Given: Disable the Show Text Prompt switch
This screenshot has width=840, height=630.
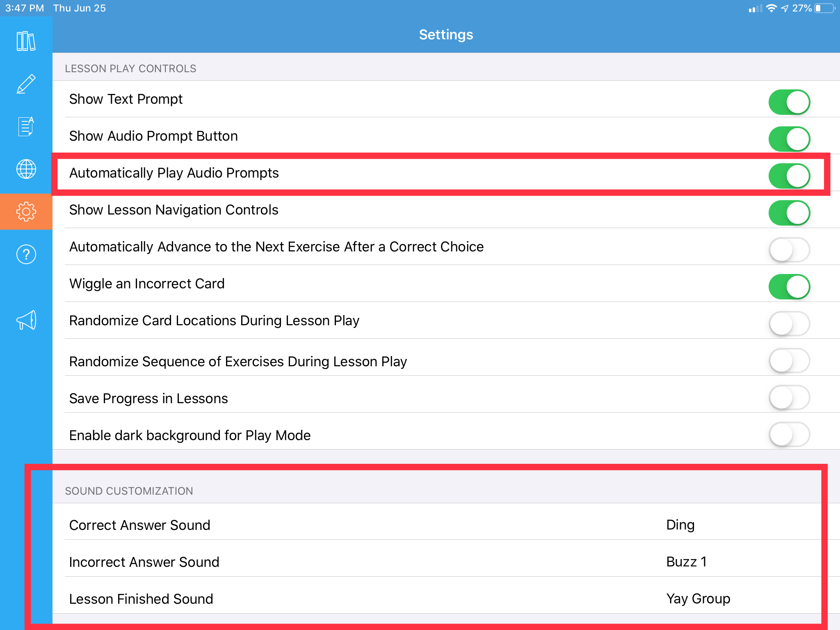Looking at the screenshot, I should pos(789,102).
